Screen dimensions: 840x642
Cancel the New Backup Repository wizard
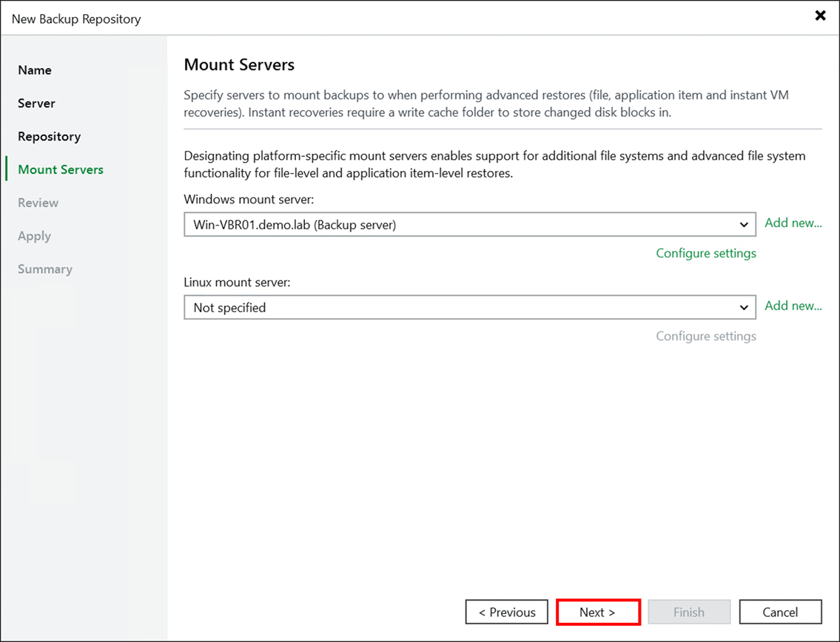click(780, 612)
